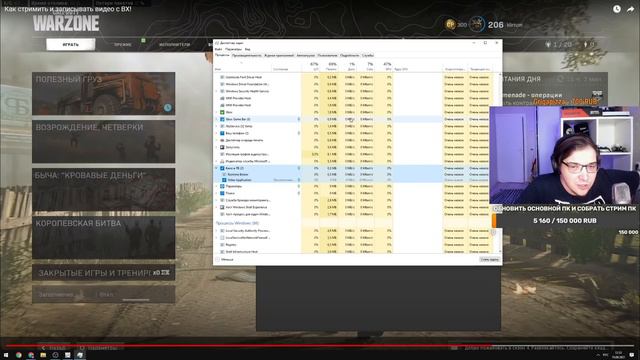Select the Runtime Broker child process row

click(x=354, y=174)
